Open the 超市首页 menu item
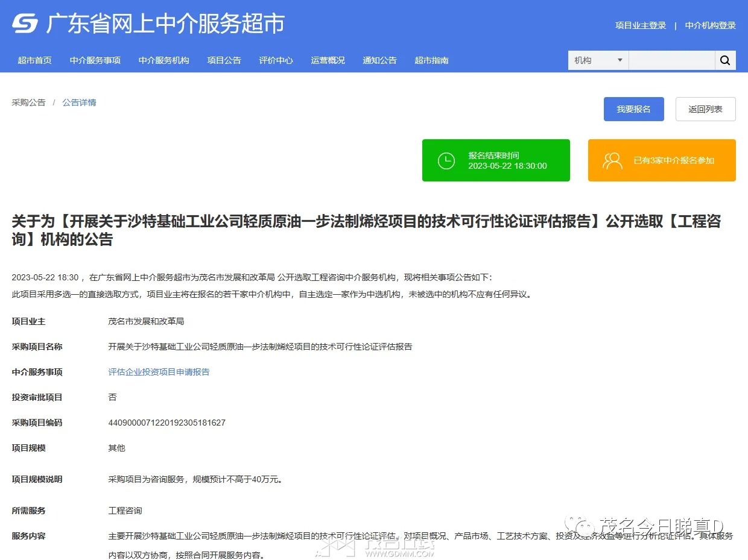 [35, 60]
